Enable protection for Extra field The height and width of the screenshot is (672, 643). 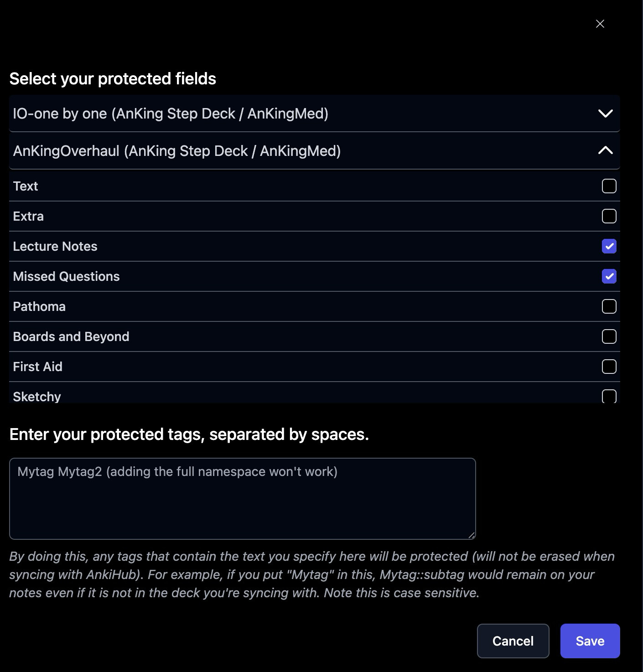tap(609, 216)
